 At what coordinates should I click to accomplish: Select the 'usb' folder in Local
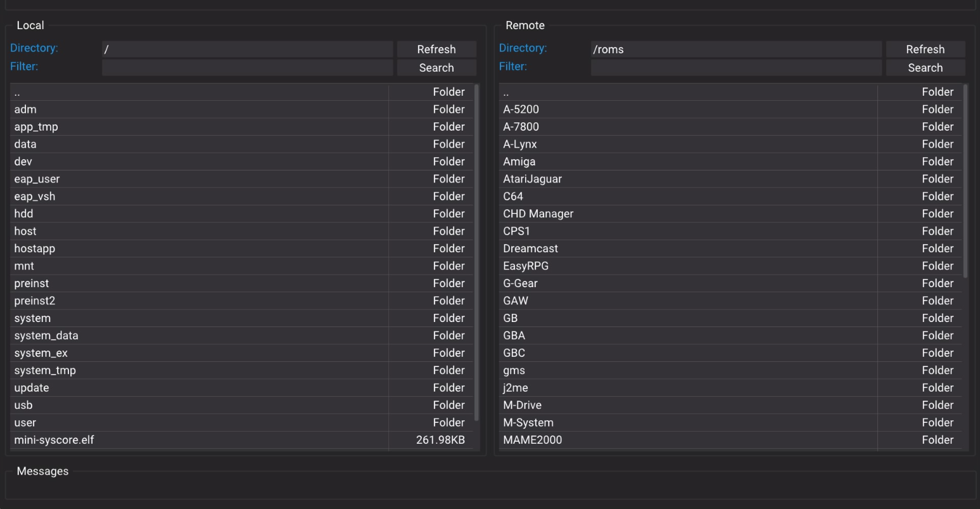(242, 406)
